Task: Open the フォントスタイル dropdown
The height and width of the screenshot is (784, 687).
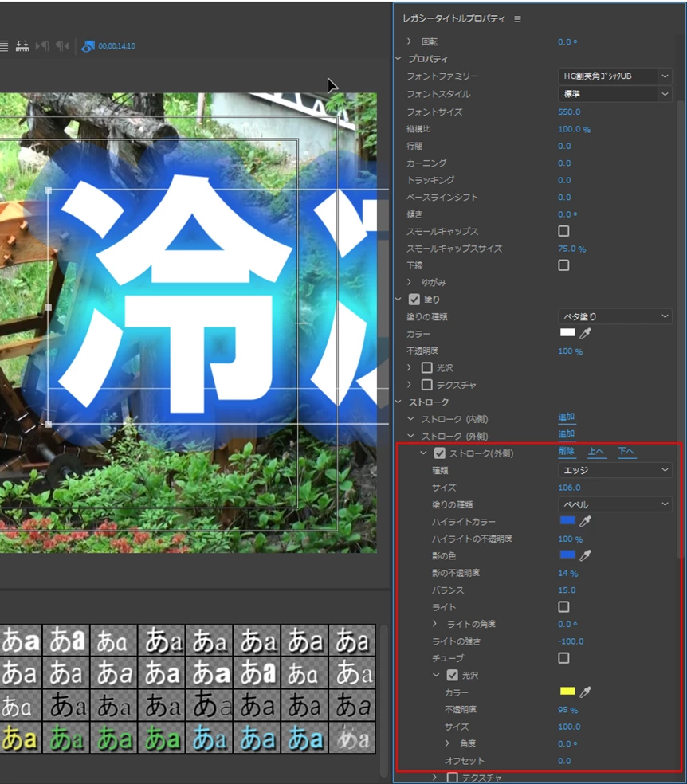Action: [614, 94]
